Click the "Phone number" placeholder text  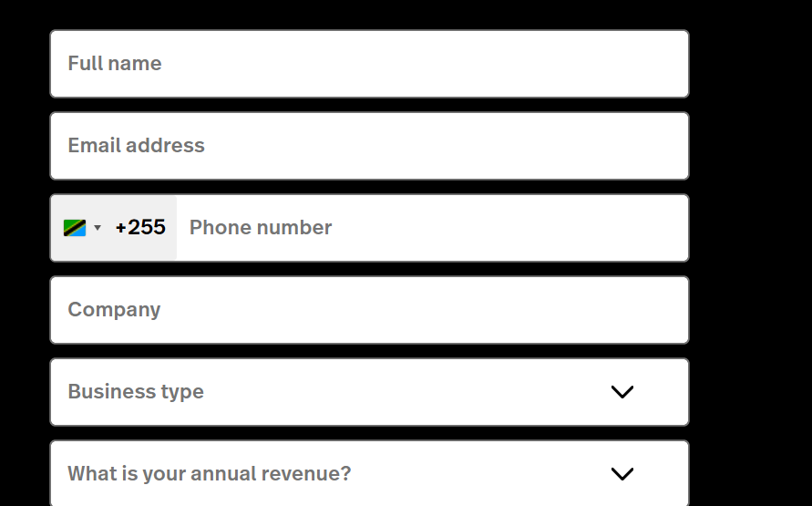click(261, 227)
